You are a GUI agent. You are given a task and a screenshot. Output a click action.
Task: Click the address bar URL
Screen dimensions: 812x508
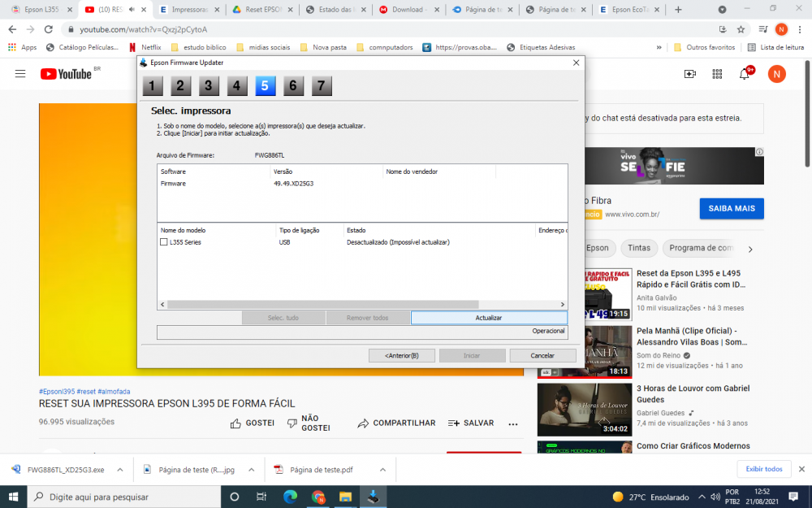(144, 29)
